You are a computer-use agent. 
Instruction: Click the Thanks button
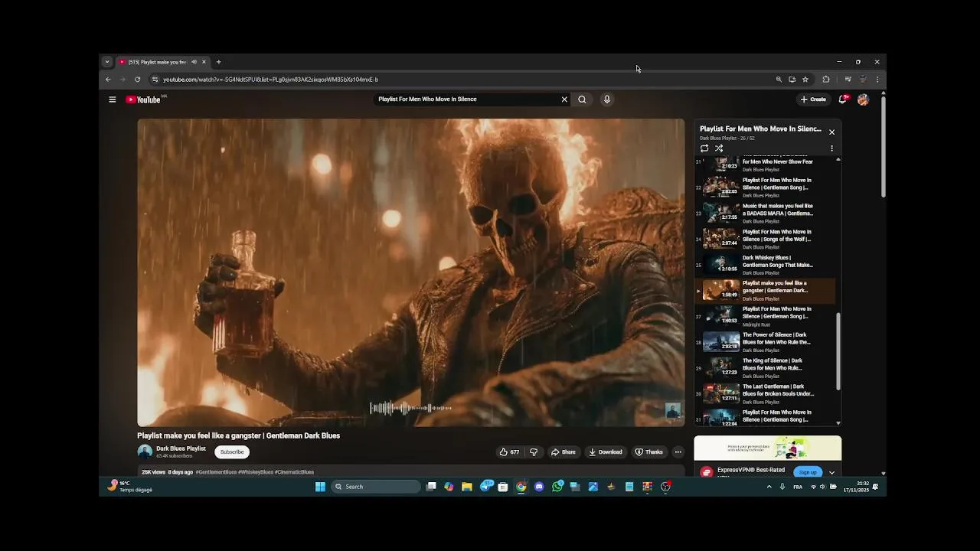click(649, 452)
